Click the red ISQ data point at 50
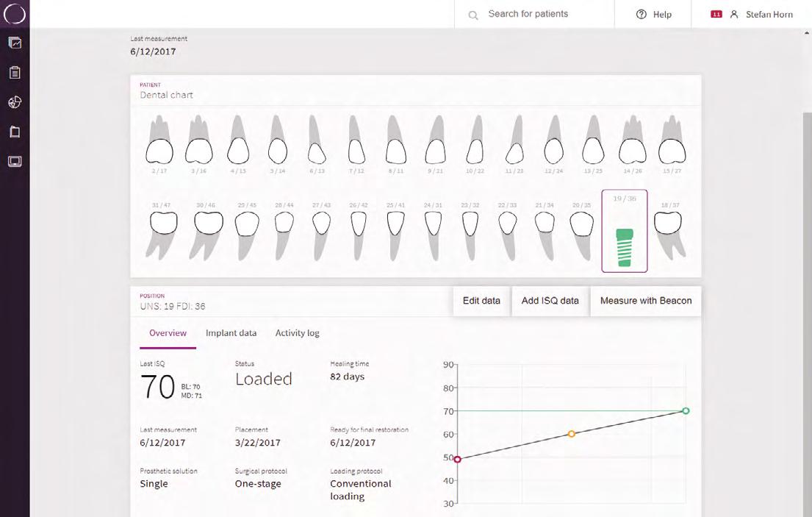 point(457,459)
